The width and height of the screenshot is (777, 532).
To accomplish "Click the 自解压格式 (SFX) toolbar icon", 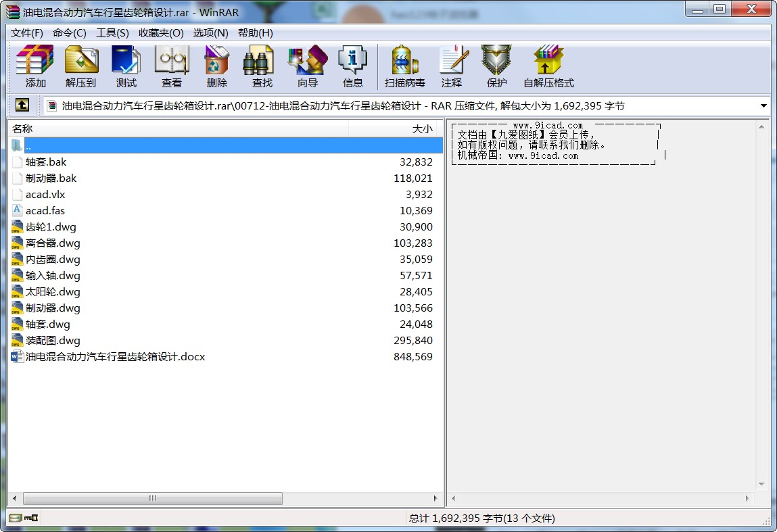I will (548, 60).
